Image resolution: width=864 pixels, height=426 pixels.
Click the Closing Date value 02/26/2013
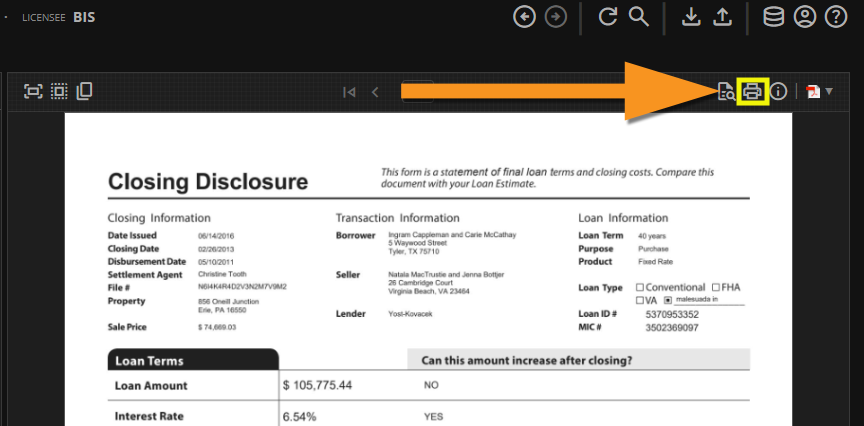coord(216,249)
